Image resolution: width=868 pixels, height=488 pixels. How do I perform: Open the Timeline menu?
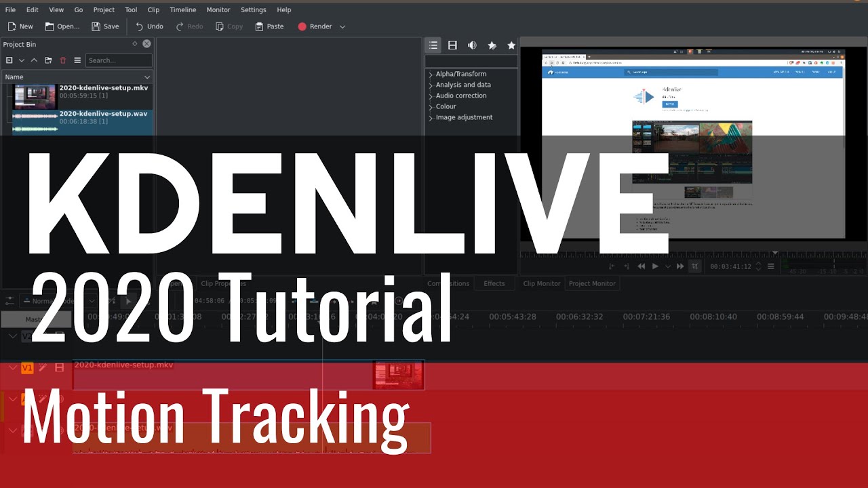point(182,9)
